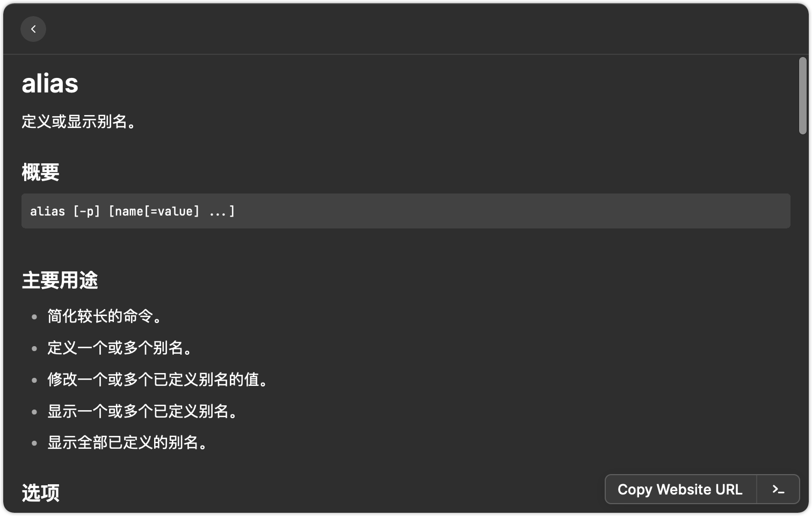This screenshot has width=812, height=516.
Task: Click the alias synopsis code block
Action: [406, 211]
